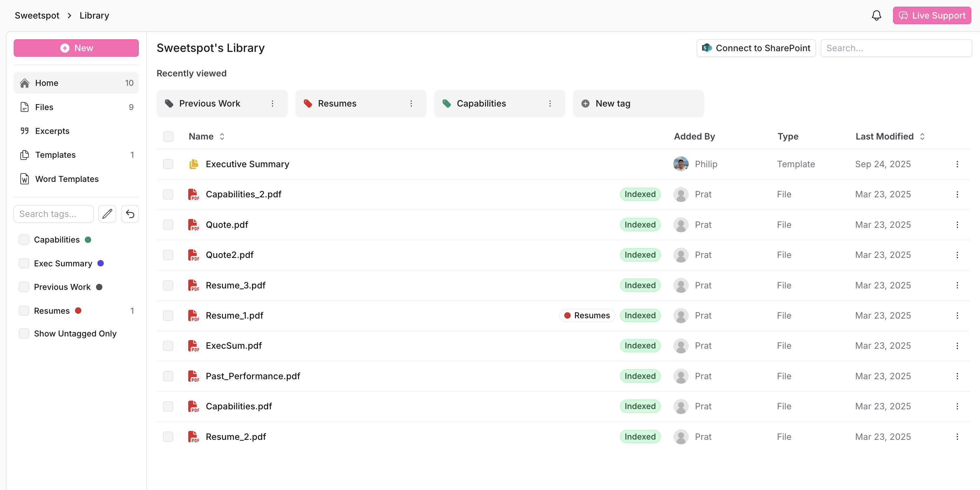
Task: Click the undo reset tags icon
Action: tap(130, 214)
